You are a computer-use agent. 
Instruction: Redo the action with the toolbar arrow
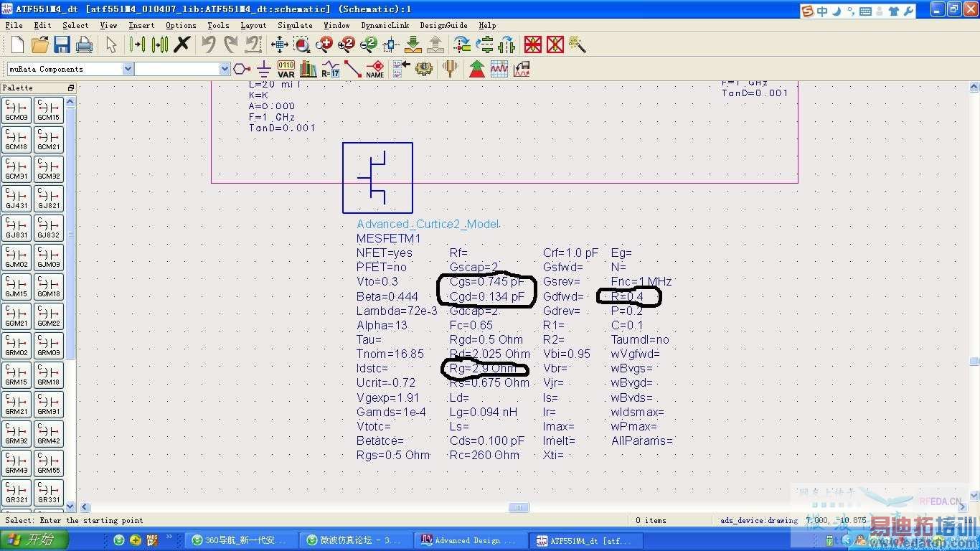[x=231, y=44]
